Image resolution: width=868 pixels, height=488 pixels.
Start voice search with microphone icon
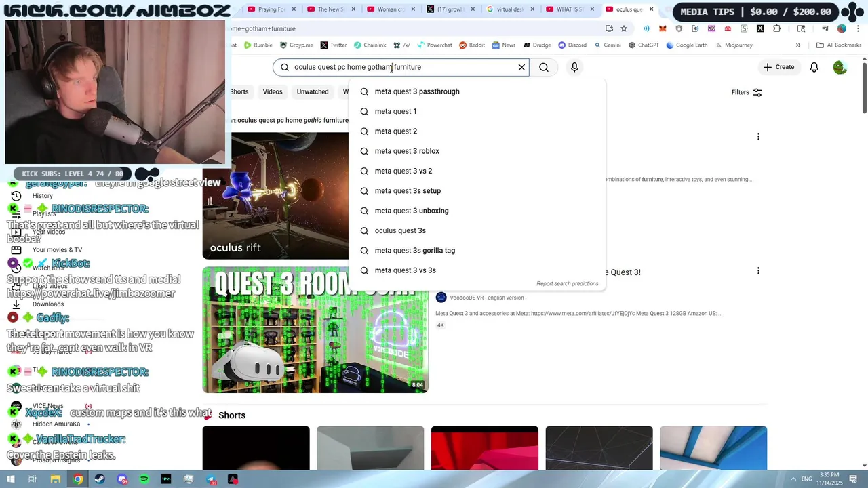pyautogui.click(x=574, y=67)
